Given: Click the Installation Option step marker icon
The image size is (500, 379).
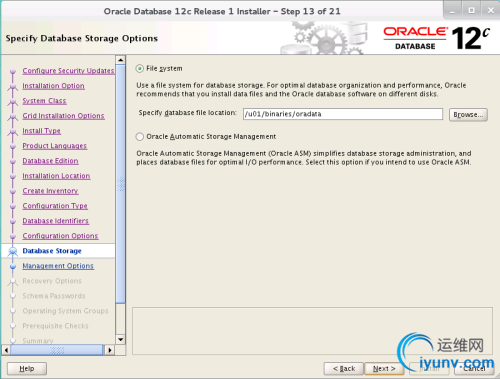Looking at the screenshot, I should pos(13,86).
